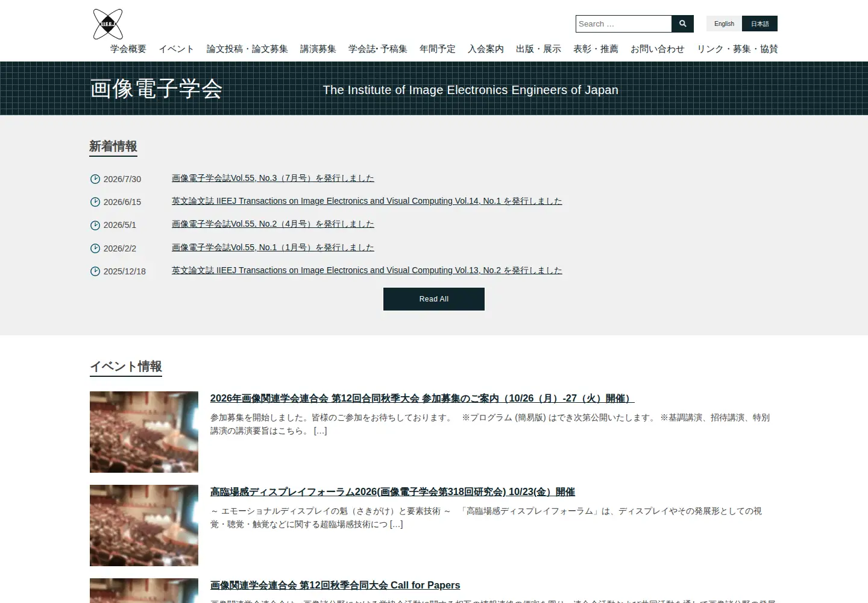Open 第12回秋季合同大会 Call for Papers link
The width and height of the screenshot is (868, 603).
[x=335, y=585]
